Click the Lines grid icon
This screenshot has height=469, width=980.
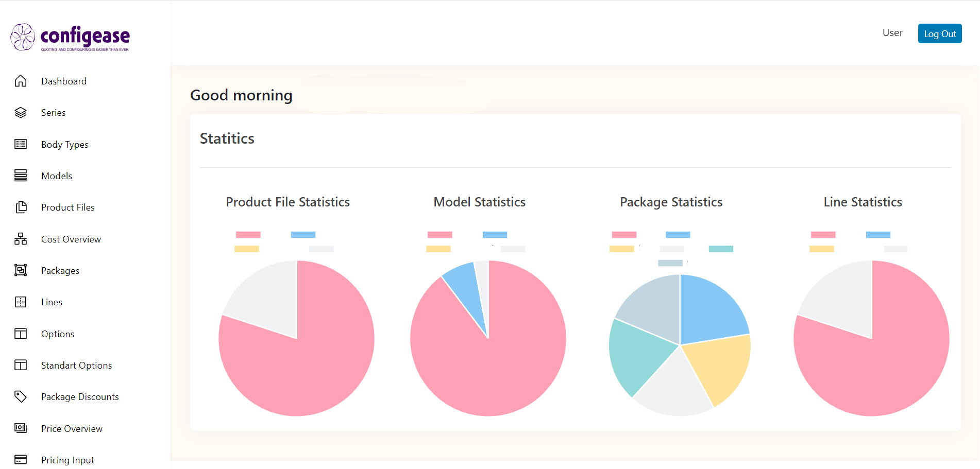tap(21, 302)
